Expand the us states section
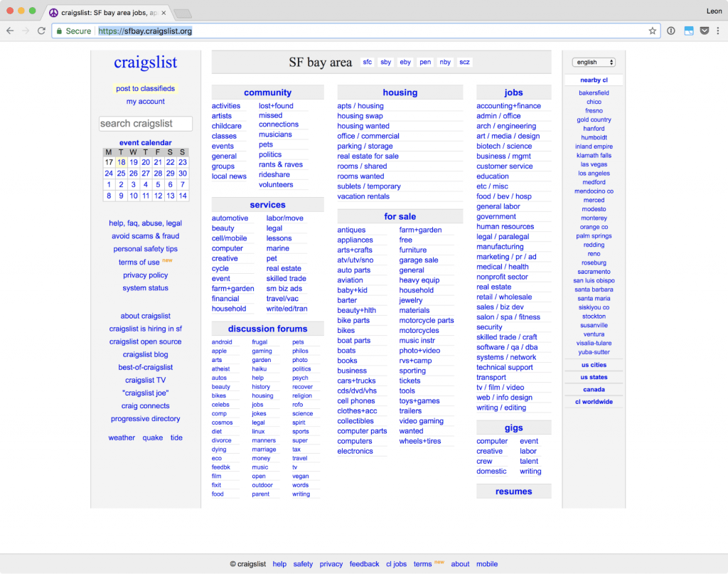Screen dimensions: 728x574 (594, 377)
